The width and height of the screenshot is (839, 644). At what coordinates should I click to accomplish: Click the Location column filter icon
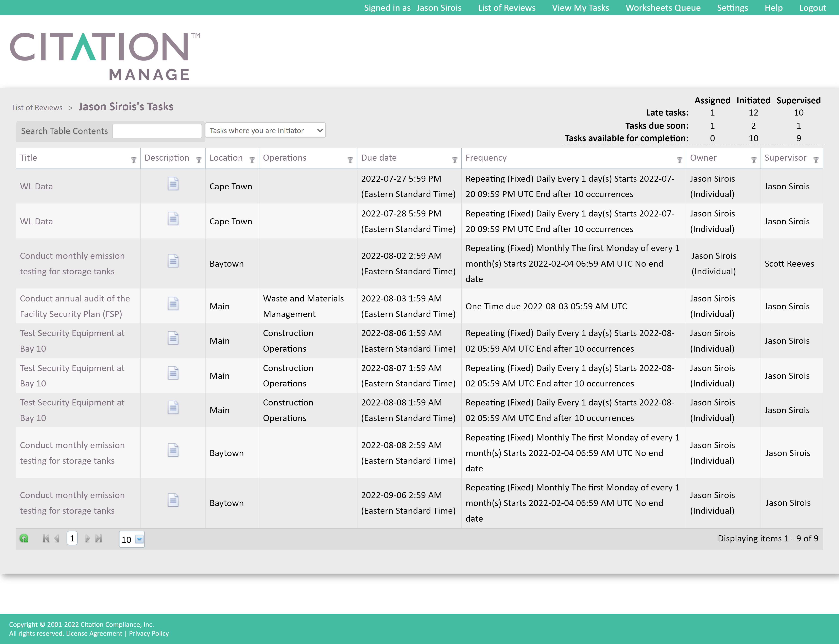pyautogui.click(x=252, y=160)
